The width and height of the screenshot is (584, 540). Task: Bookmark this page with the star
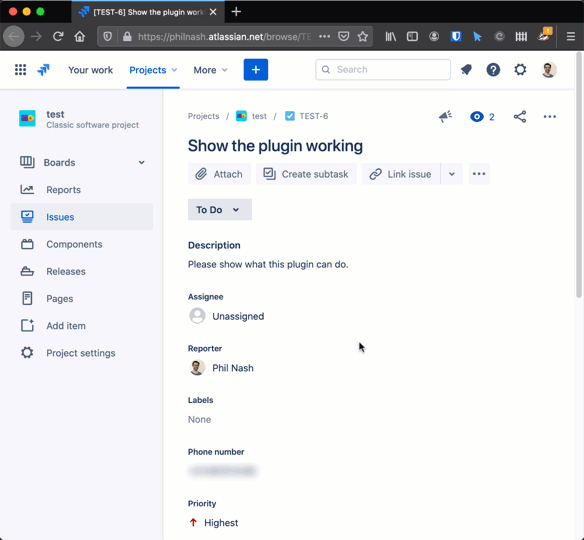point(362,36)
